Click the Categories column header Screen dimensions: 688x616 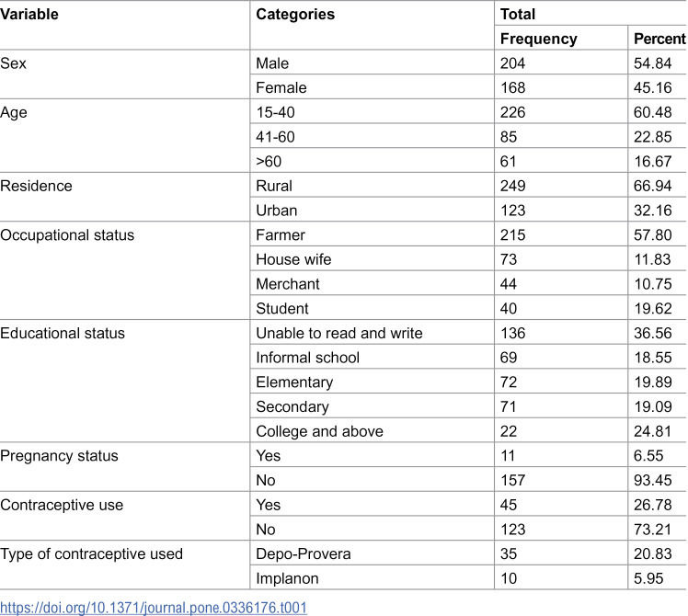pyautogui.click(x=295, y=15)
